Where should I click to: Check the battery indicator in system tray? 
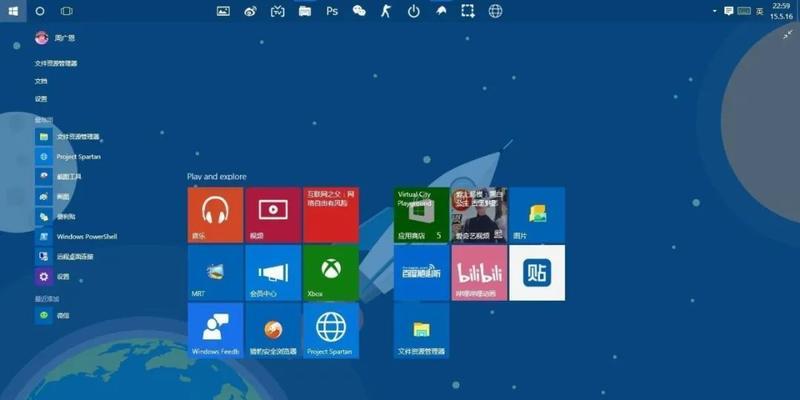tap(744, 11)
